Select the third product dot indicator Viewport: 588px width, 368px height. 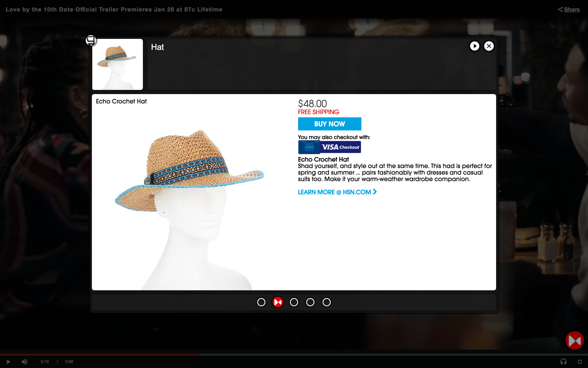[x=294, y=302]
